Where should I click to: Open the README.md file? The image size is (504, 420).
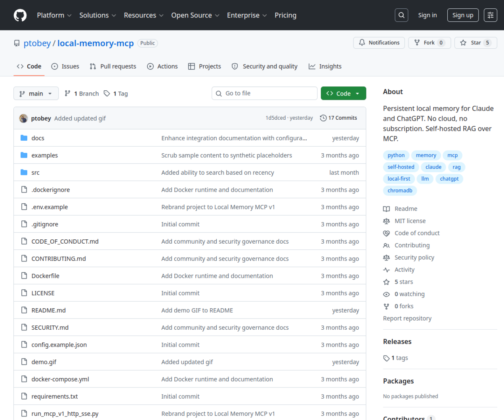tap(49, 310)
